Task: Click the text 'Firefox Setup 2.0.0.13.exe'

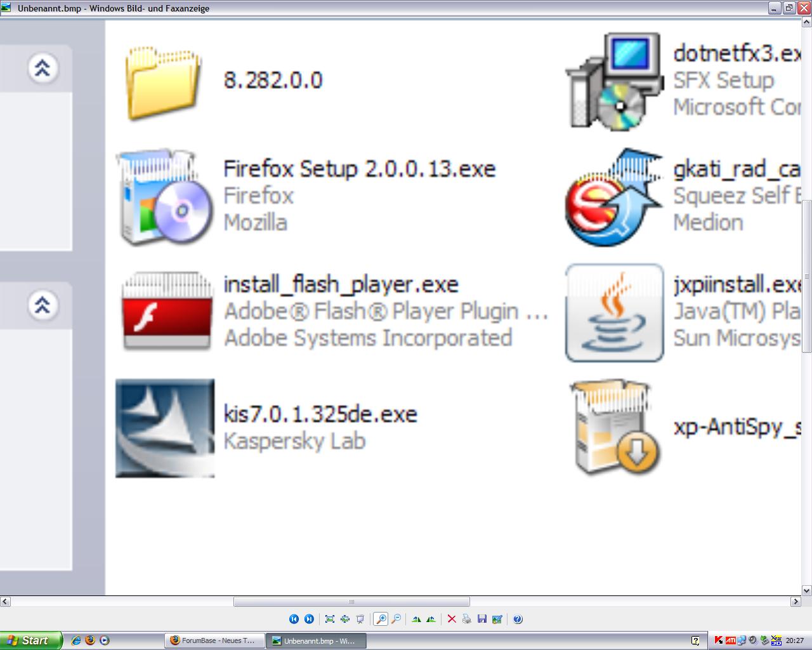Action: 359,169
